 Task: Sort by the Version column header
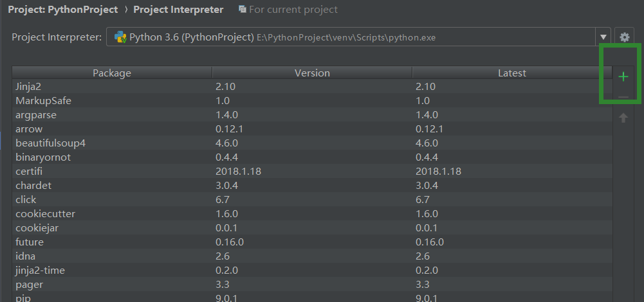312,73
